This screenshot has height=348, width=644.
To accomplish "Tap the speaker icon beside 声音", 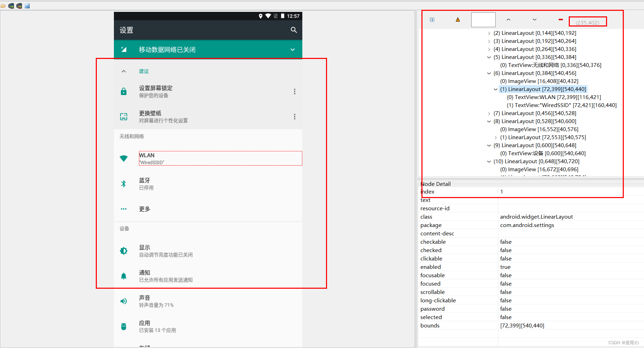I will (x=124, y=301).
